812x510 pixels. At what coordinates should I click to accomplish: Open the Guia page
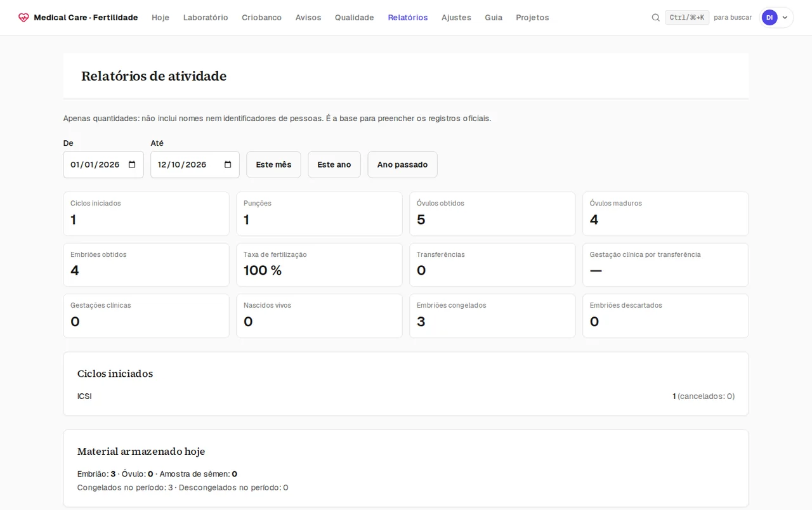coord(494,18)
